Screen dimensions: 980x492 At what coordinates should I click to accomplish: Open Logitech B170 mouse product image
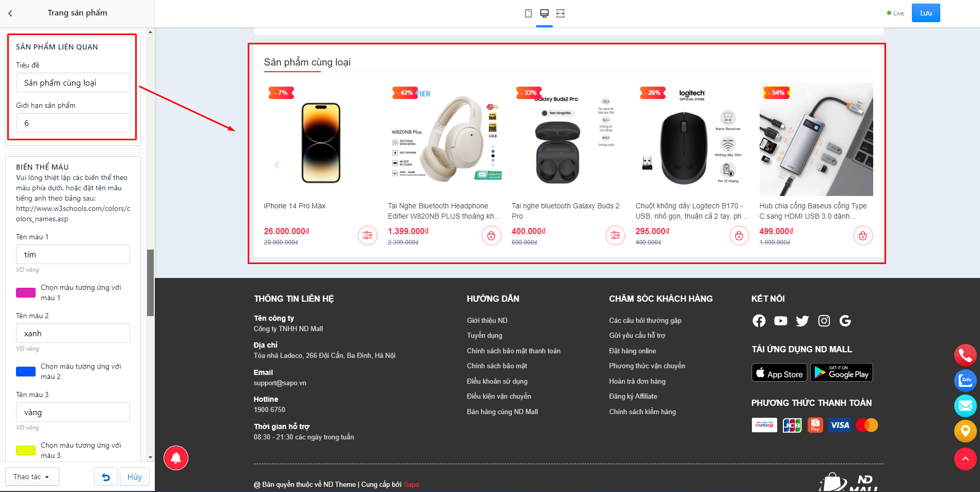(x=693, y=139)
